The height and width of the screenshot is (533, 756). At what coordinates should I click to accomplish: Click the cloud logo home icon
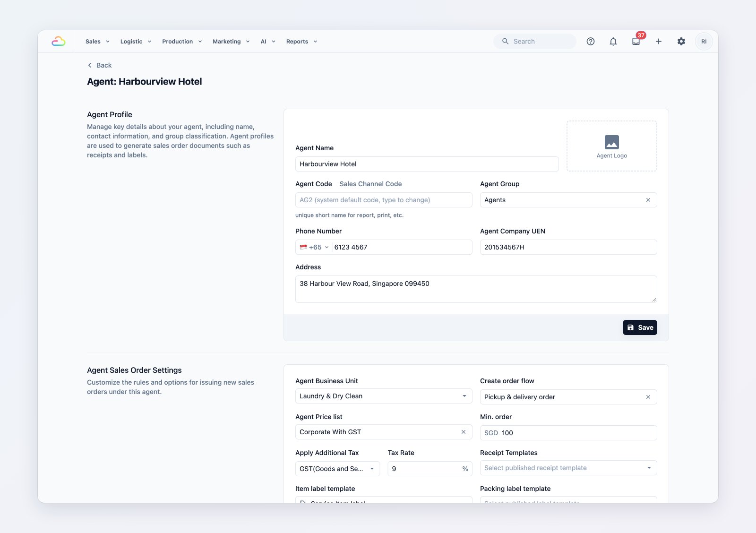click(x=59, y=42)
